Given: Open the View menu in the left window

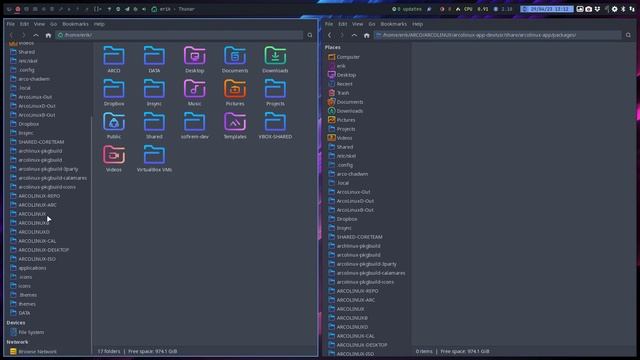Looking at the screenshot, I should point(39,24).
